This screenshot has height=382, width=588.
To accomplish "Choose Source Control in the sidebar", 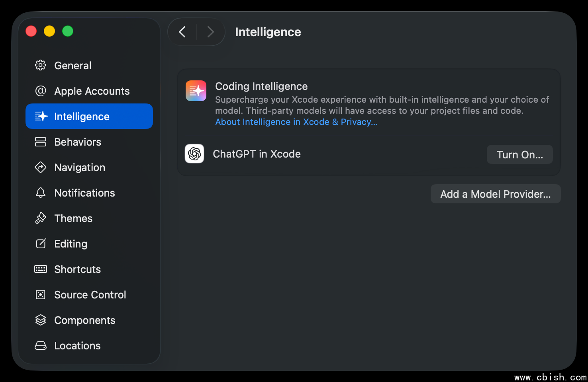I will 89,294.
